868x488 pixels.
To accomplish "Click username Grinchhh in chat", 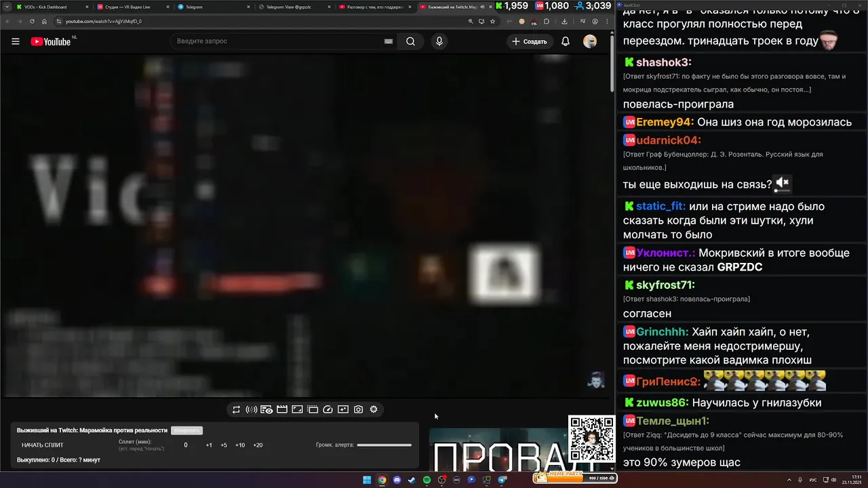I will [x=663, y=332].
